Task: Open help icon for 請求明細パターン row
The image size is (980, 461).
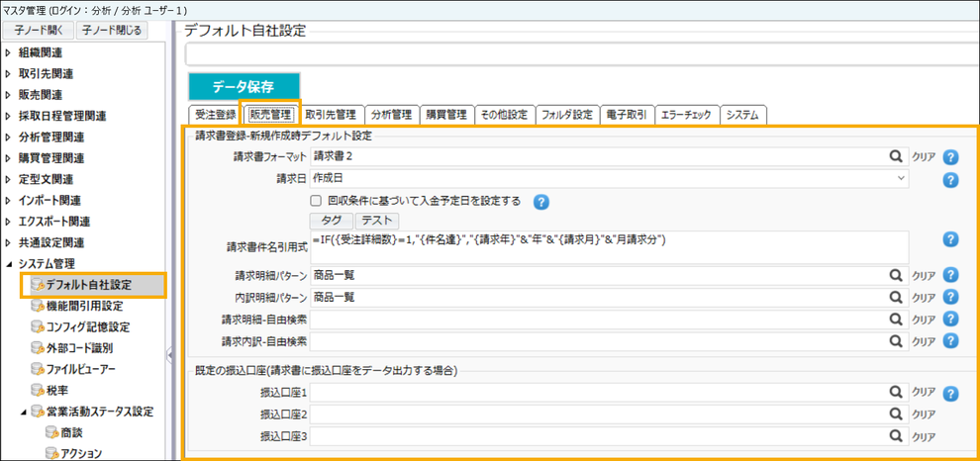Action: pos(950,275)
